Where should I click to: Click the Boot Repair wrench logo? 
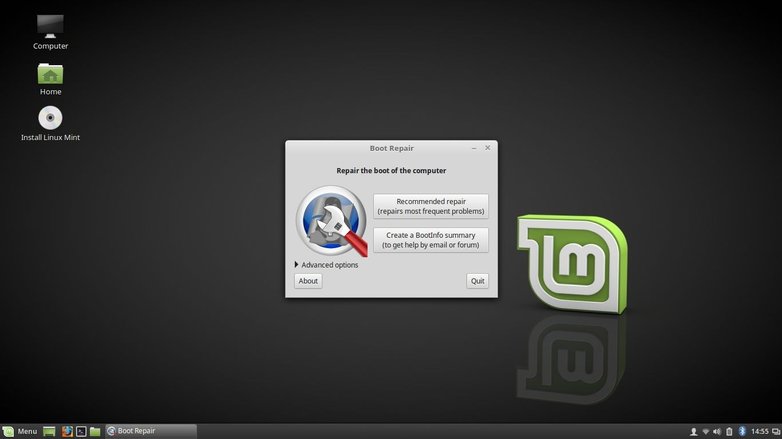(332, 221)
